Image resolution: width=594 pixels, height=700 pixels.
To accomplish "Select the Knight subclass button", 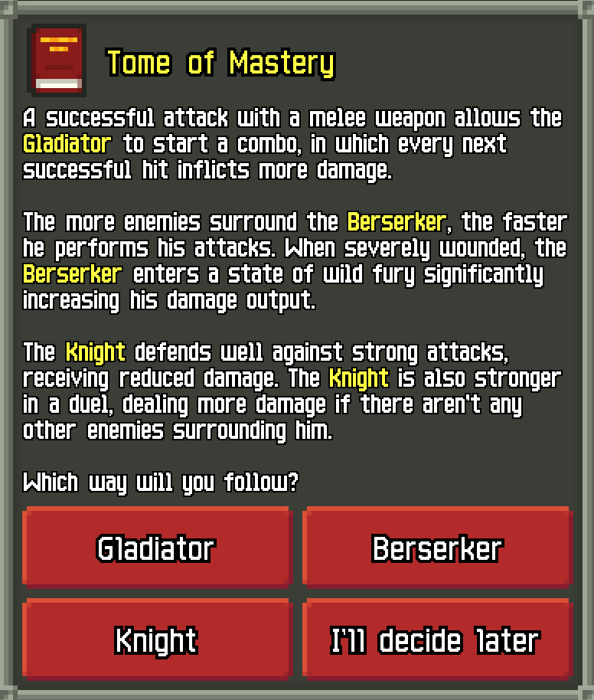I will [x=158, y=639].
